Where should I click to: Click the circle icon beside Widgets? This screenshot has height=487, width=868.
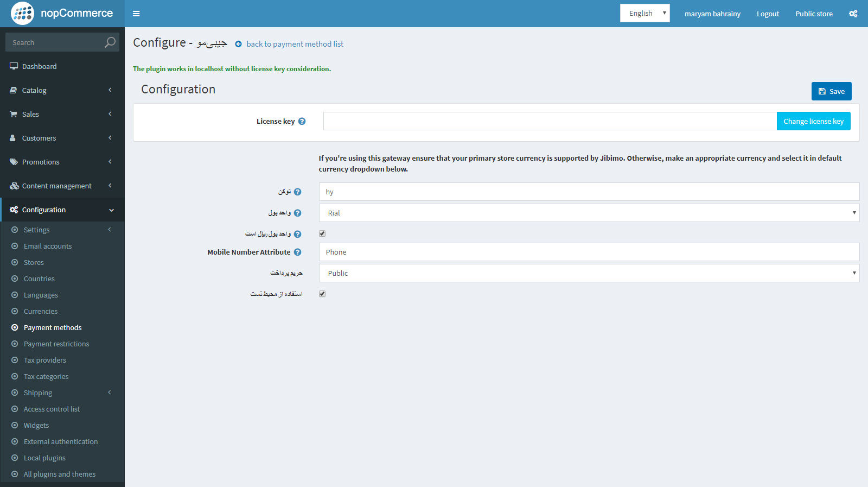pyautogui.click(x=15, y=425)
